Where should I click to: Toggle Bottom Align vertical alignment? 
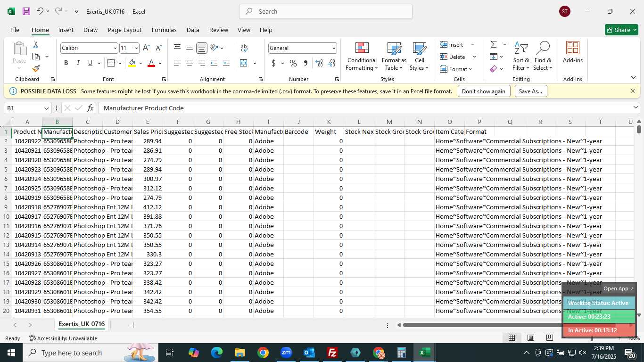202,48
